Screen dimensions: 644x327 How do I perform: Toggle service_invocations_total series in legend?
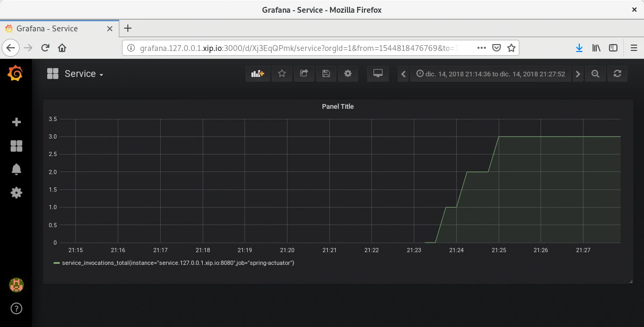click(x=178, y=263)
